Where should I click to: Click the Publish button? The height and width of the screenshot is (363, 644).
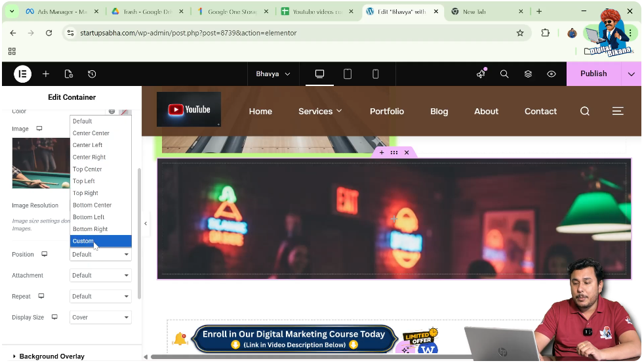point(593,74)
